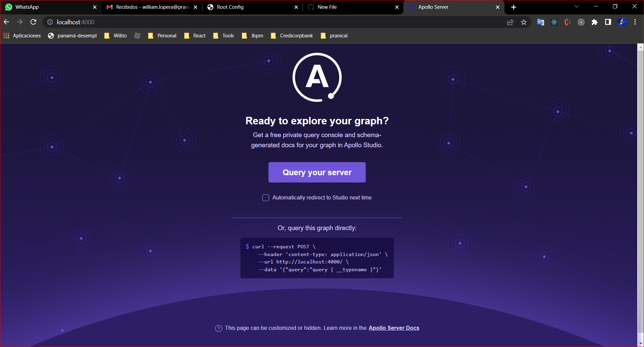Viewport: 644px width, 347px height.
Task: Open the tab search dropdown arrow
Action: click(x=577, y=6)
